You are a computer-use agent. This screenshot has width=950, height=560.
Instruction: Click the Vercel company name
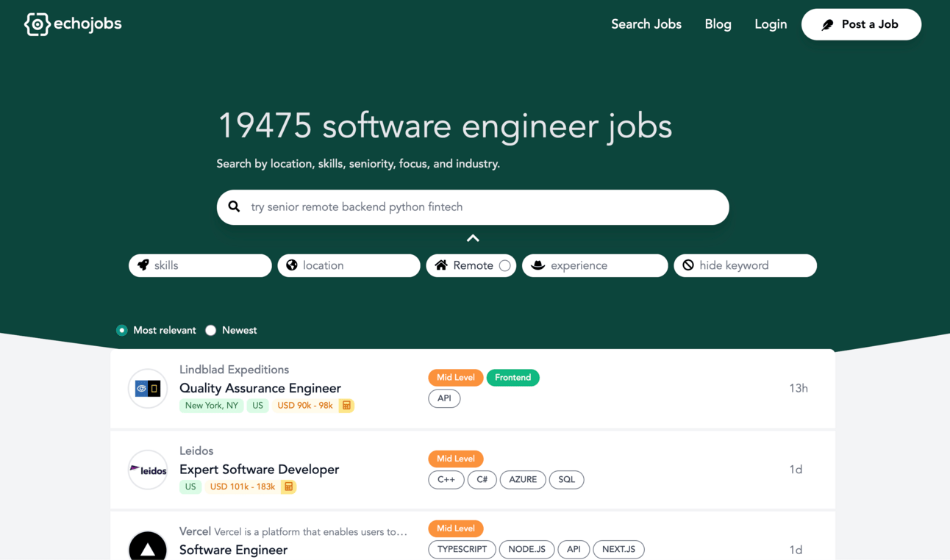[195, 531]
